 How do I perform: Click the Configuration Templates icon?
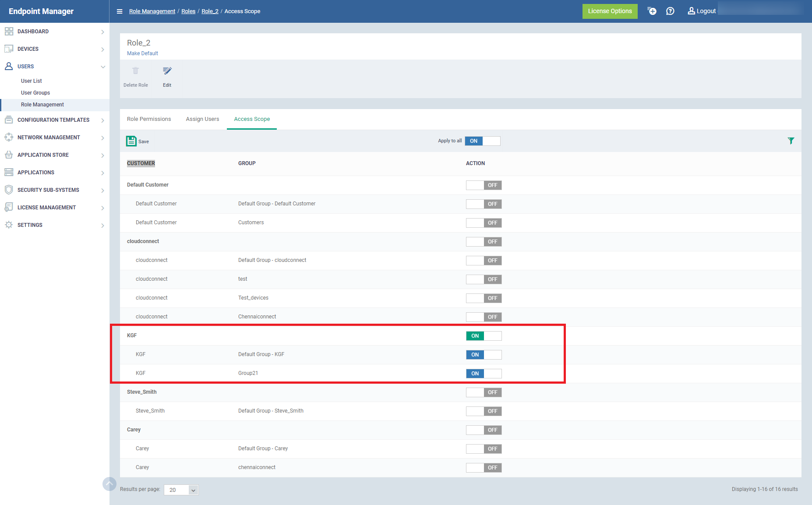coord(9,120)
